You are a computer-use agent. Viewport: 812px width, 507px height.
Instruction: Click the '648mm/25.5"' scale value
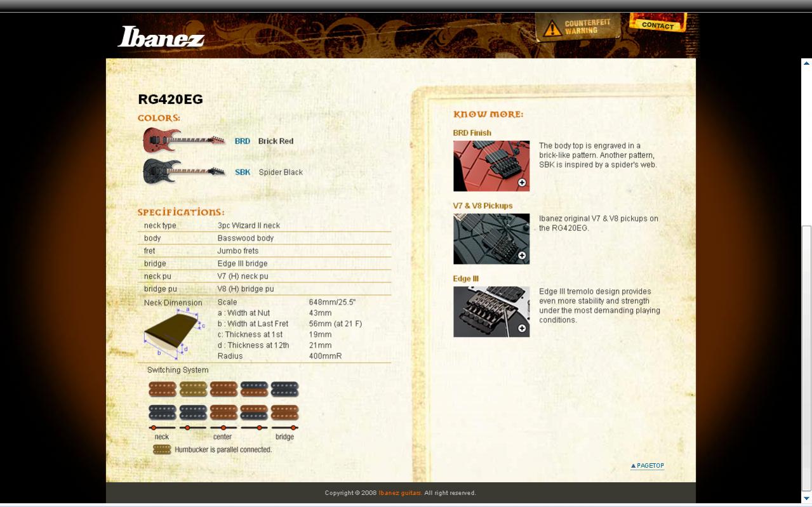tap(332, 303)
